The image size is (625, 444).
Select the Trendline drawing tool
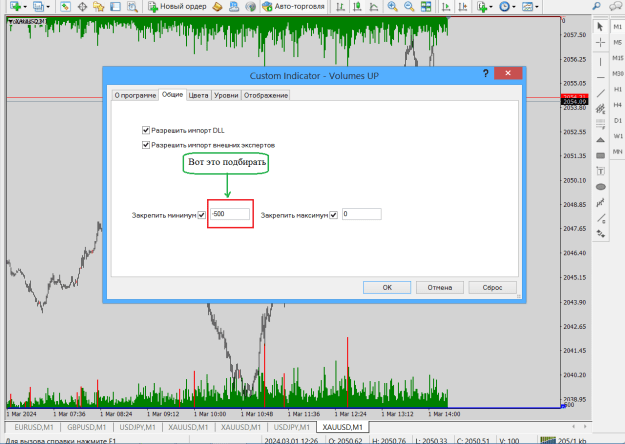[600, 93]
